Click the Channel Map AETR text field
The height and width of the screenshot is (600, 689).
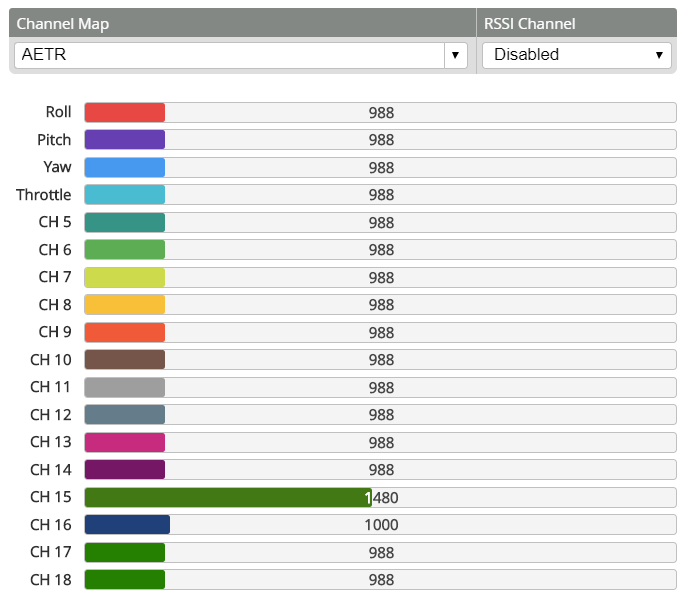point(229,55)
